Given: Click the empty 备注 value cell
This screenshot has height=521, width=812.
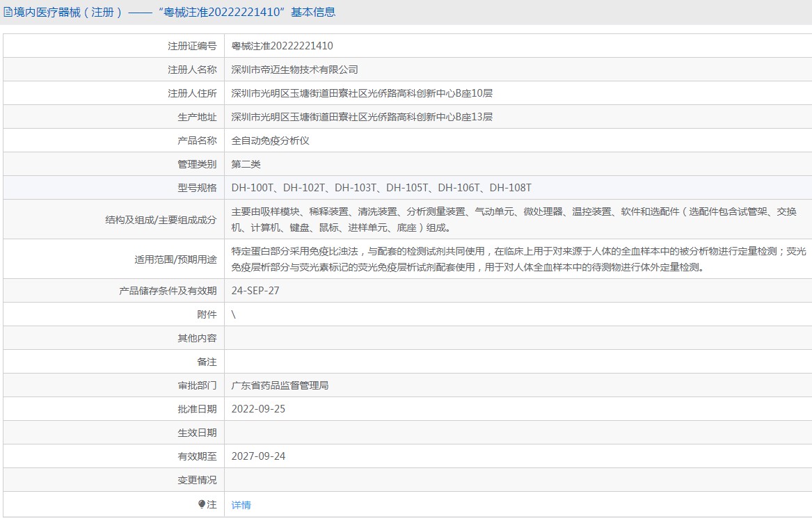Looking at the screenshot, I should [x=518, y=362].
